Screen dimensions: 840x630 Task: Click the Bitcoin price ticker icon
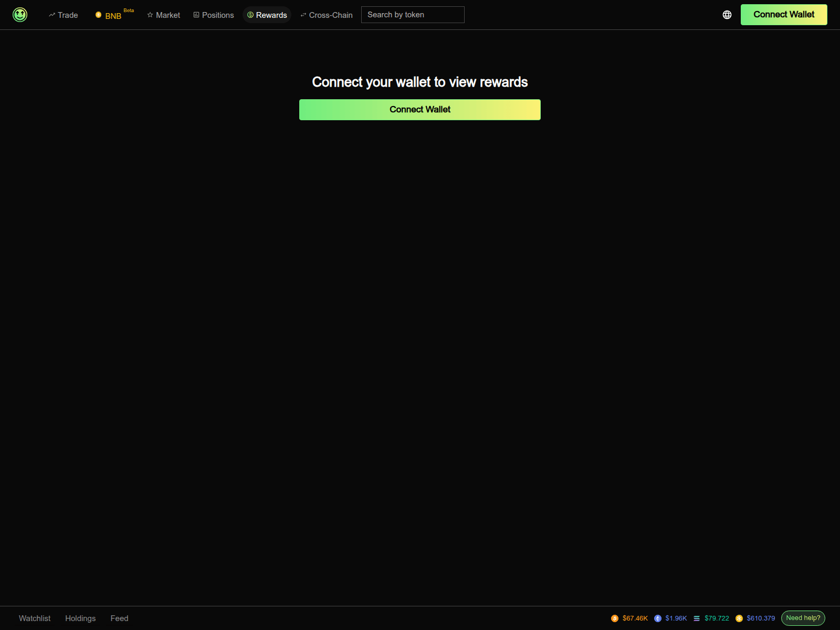[x=615, y=618]
